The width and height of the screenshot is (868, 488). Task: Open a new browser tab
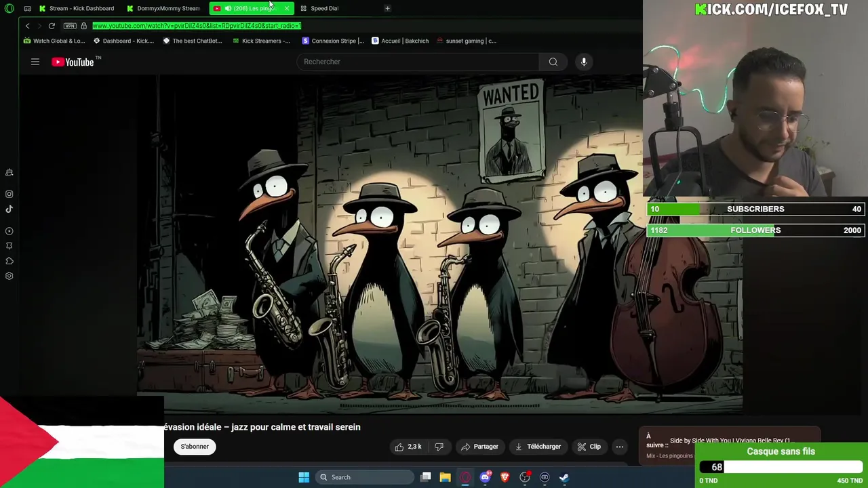387,8
